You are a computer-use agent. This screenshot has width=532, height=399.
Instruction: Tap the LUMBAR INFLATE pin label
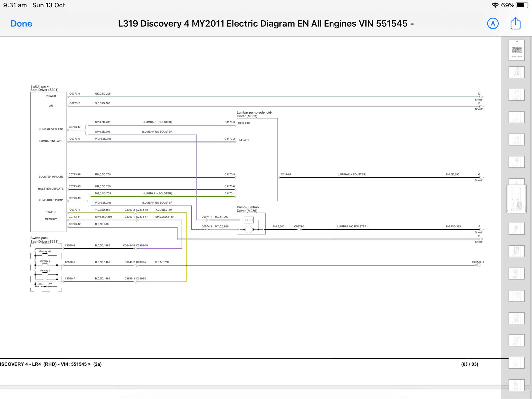(x=51, y=141)
